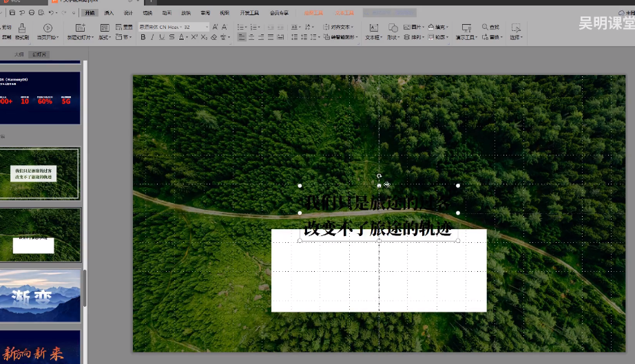Click Reset (重置) slide layout
The image size is (635, 364).
(124, 27)
